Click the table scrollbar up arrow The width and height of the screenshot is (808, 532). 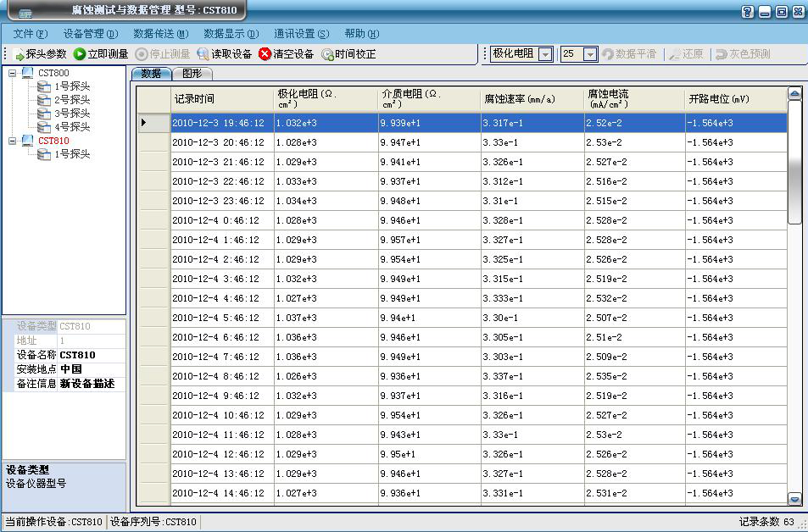pos(794,94)
